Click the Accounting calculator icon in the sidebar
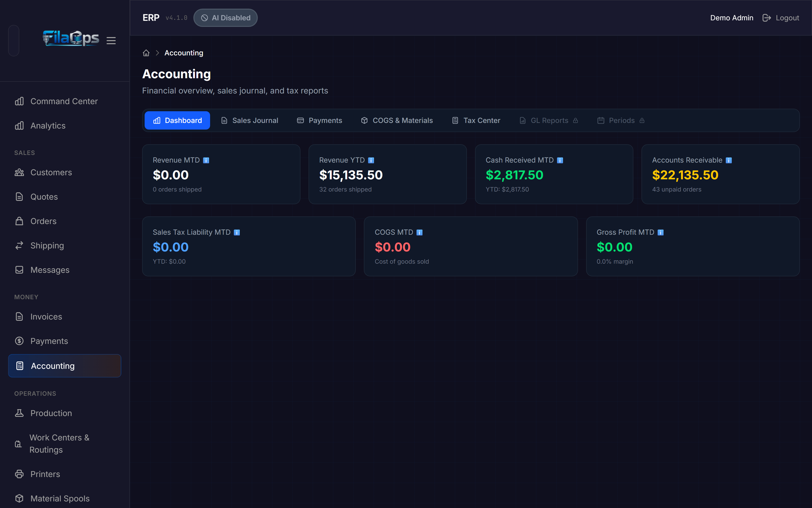 coord(20,366)
